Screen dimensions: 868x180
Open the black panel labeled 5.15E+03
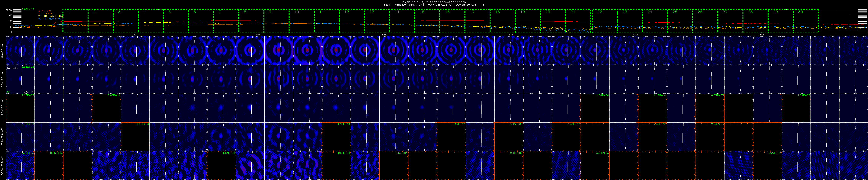point(509,137)
